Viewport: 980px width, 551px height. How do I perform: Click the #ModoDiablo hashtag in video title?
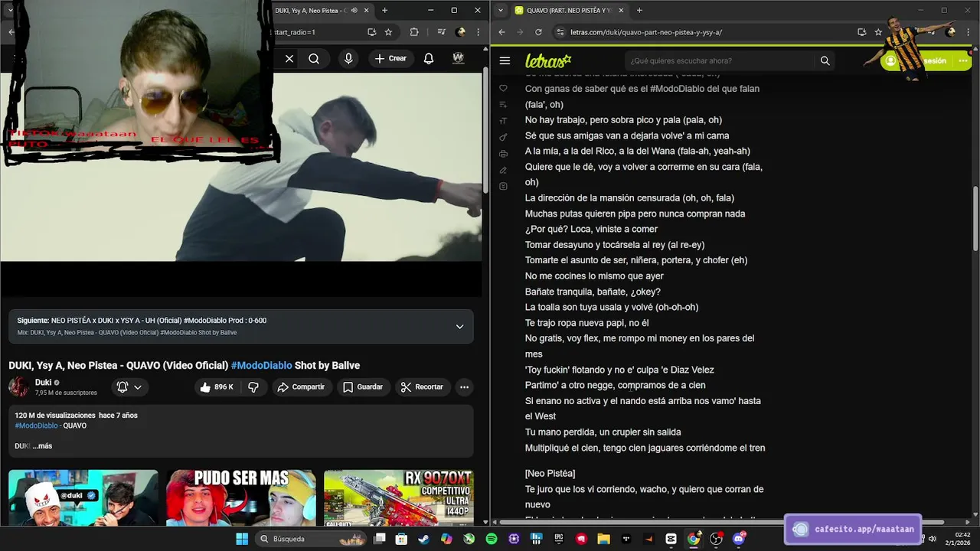pyautogui.click(x=261, y=366)
